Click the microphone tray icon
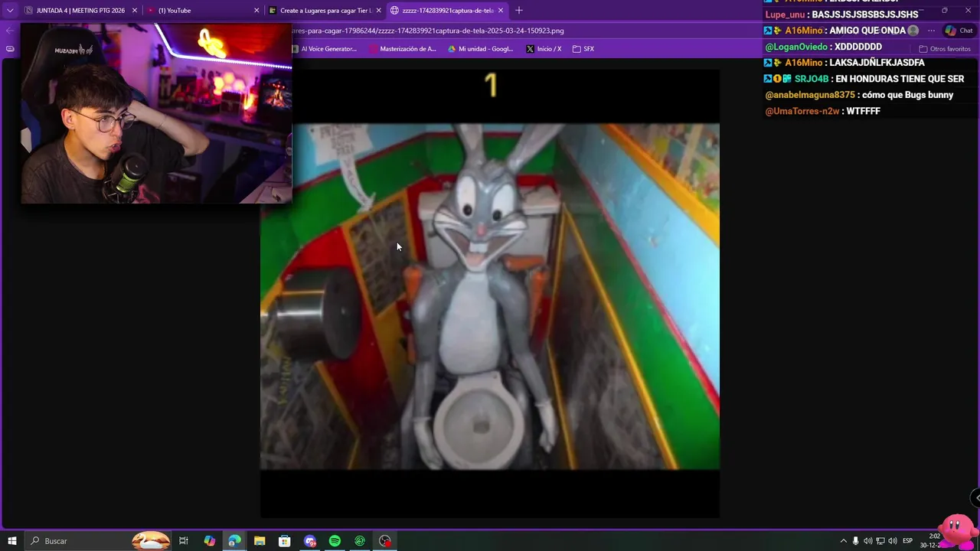 coord(856,541)
